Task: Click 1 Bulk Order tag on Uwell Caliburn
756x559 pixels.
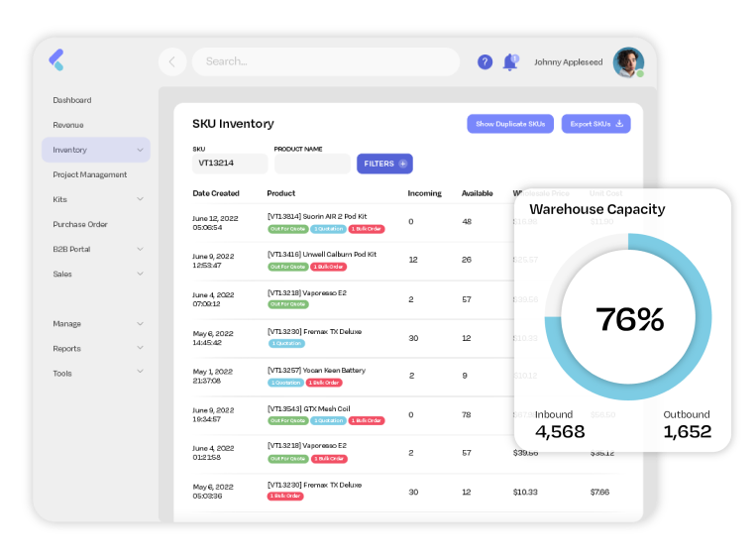Action: [328, 267]
